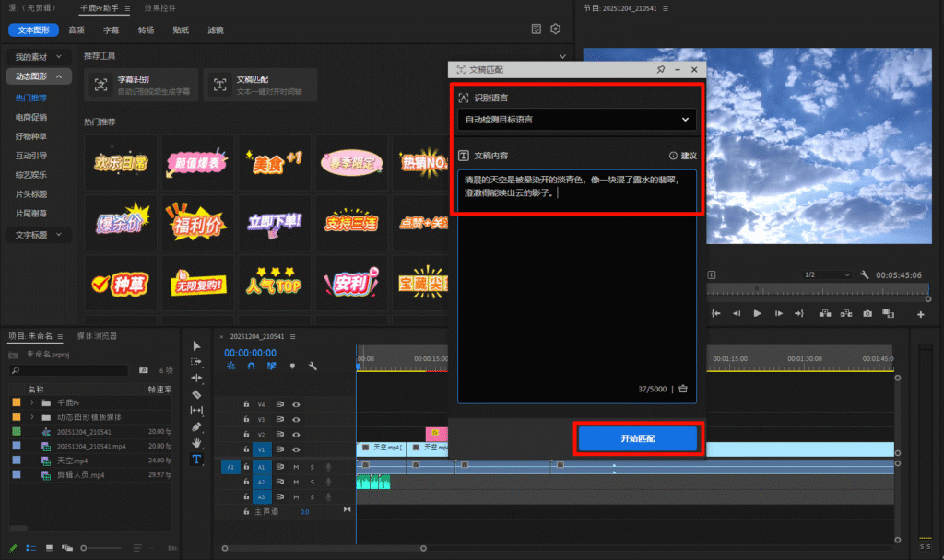Open the 识别语言 language dropdown
The width and height of the screenshot is (944, 560).
577,120
